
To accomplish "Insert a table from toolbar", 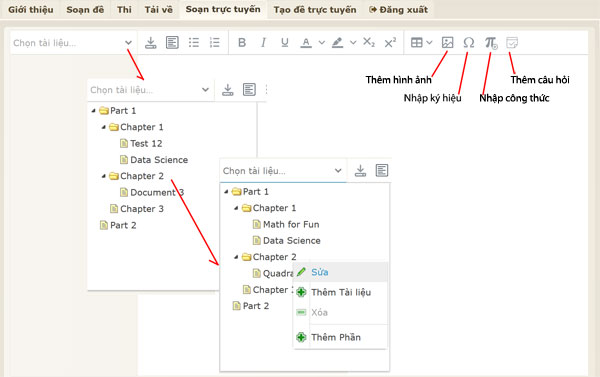I will point(416,42).
